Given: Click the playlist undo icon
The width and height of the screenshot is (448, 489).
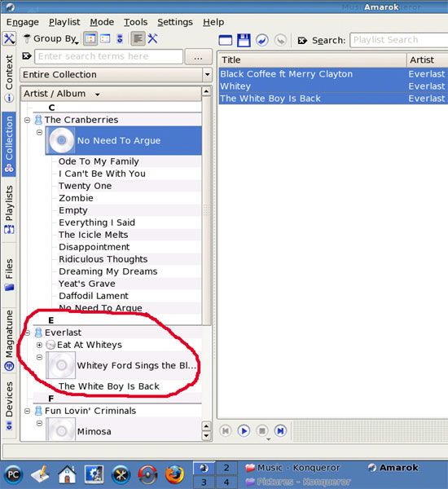Looking at the screenshot, I should coord(262,40).
